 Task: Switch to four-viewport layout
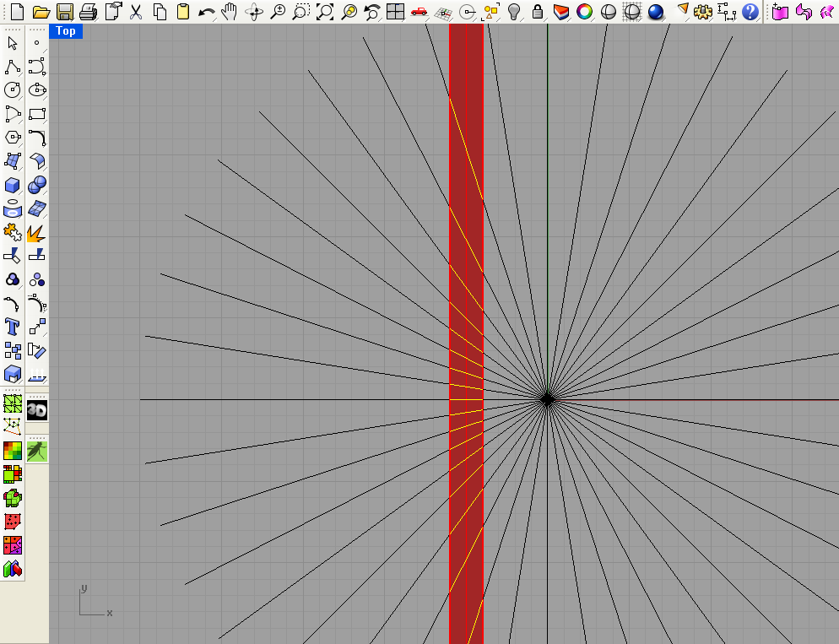[394, 11]
